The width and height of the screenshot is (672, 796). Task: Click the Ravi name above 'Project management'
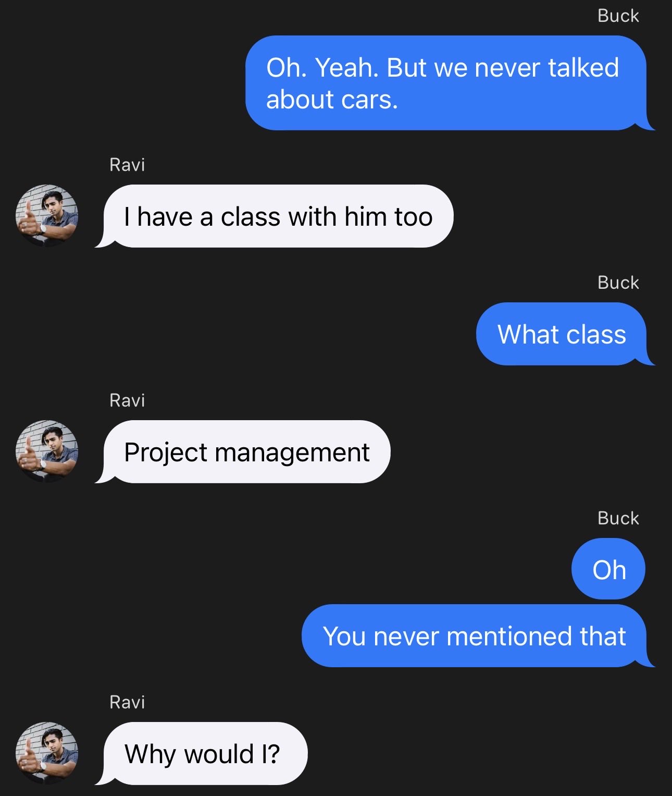[127, 400]
